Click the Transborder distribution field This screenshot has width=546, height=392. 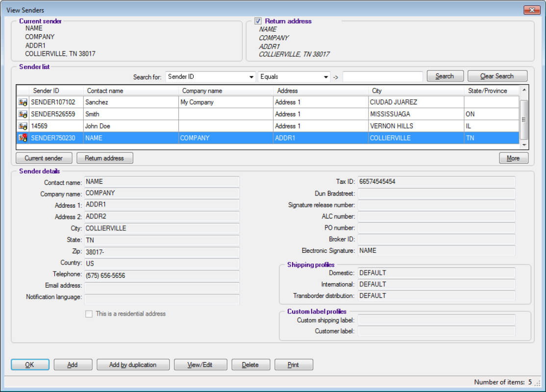point(436,295)
